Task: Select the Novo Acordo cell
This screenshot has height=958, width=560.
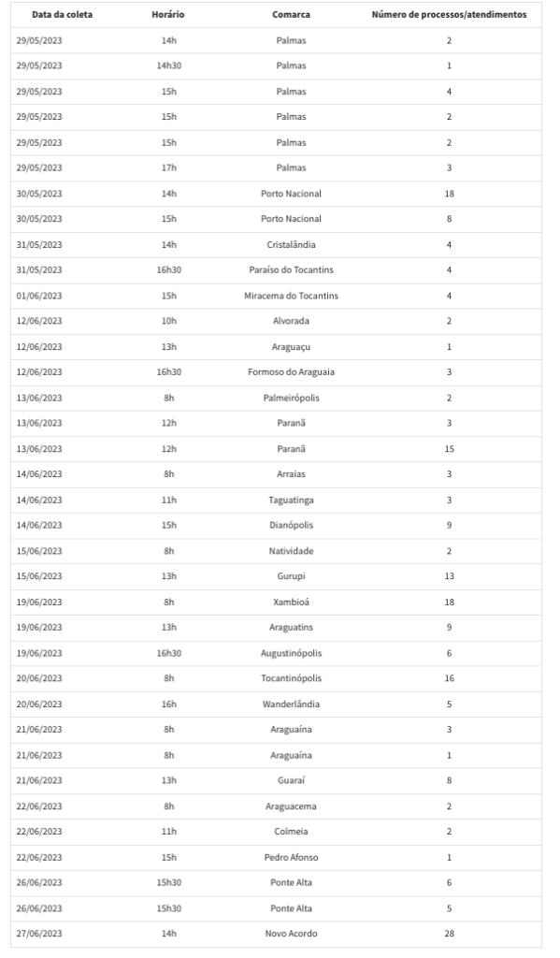Action: 292,934
